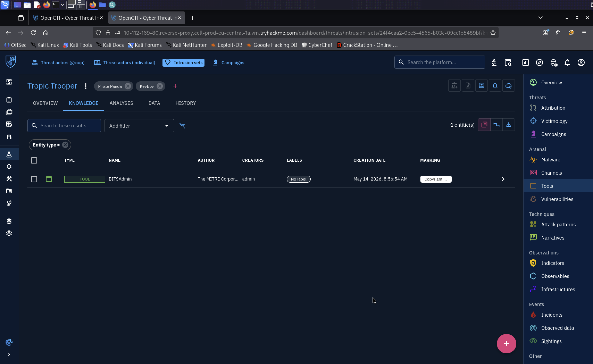593x364 pixels.
Task: Open Attribution in right panel
Action: coord(558,108)
